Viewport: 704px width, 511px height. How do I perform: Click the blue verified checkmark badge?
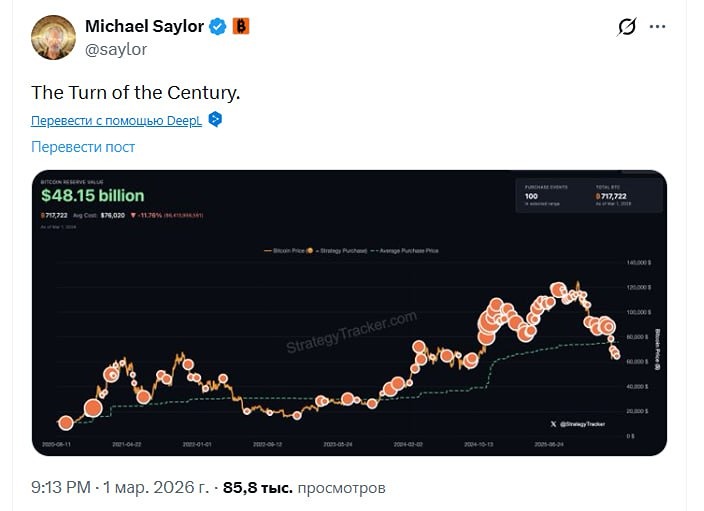point(217,27)
